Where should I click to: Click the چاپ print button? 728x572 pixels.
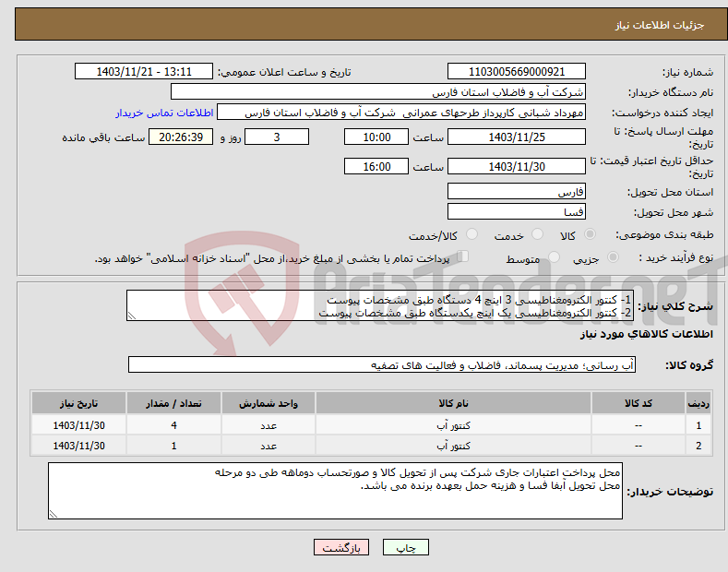coord(406,547)
